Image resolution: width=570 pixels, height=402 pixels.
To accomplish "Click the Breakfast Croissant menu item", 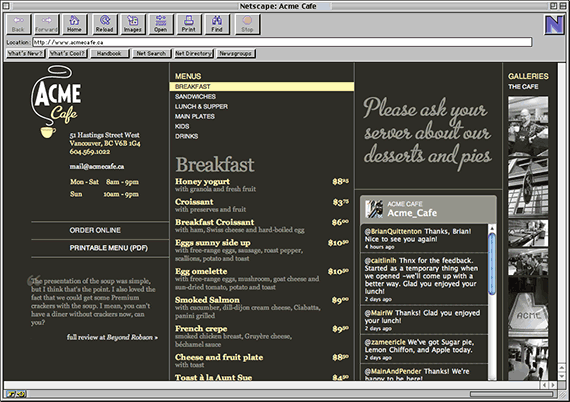I will pyautogui.click(x=214, y=222).
